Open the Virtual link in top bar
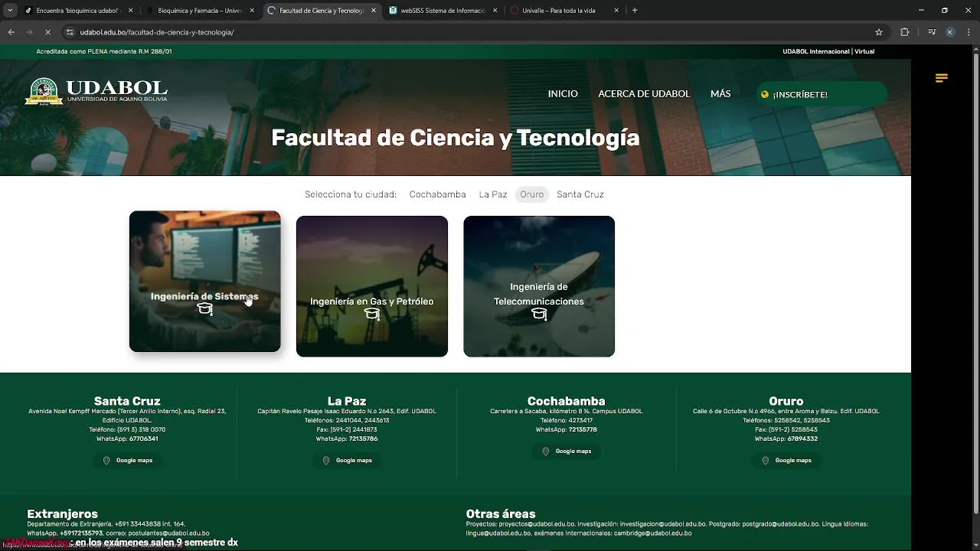Screen dimensions: 980x551 coord(864,51)
